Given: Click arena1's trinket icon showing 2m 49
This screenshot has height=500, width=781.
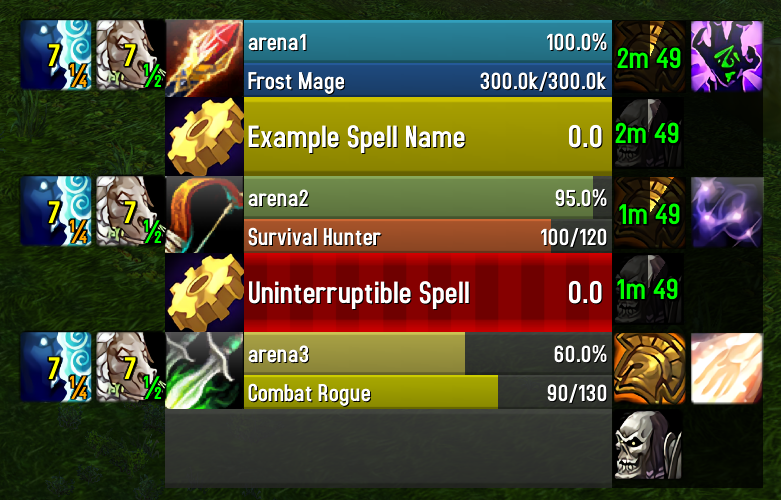Looking at the screenshot, I should click(649, 56).
